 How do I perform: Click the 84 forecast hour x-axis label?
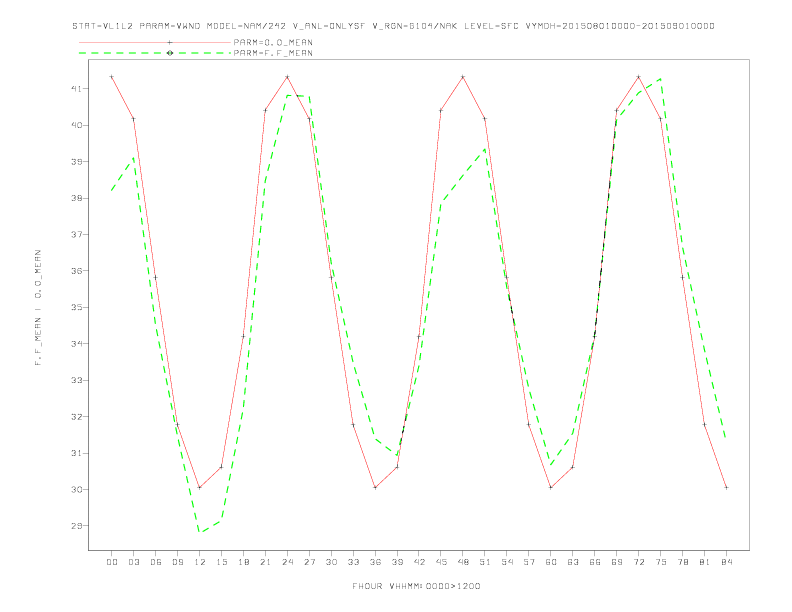point(726,562)
